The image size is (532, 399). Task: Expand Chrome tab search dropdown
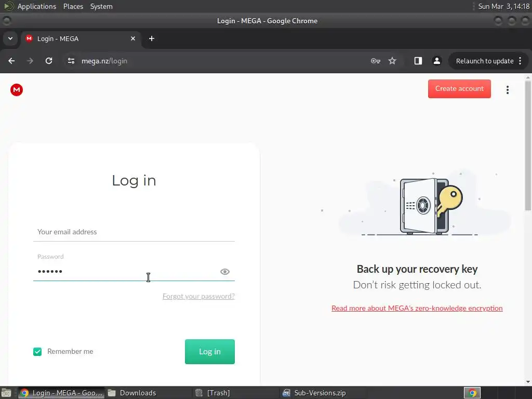[x=10, y=38]
